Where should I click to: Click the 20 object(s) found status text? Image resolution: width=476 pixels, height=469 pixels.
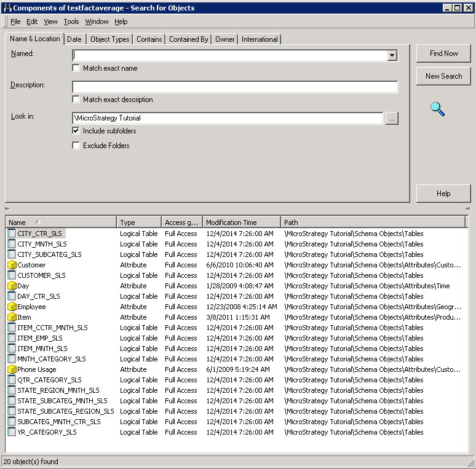(31, 462)
